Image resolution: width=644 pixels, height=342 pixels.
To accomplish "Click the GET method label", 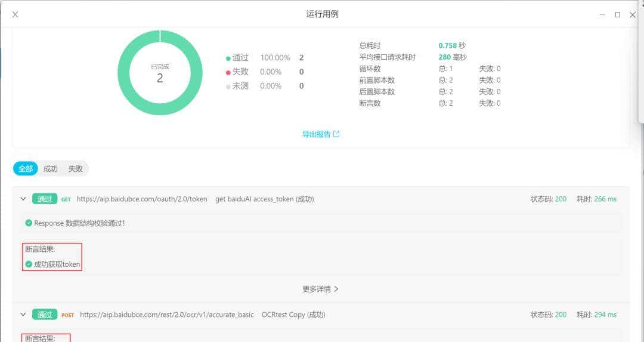I will [x=66, y=199].
